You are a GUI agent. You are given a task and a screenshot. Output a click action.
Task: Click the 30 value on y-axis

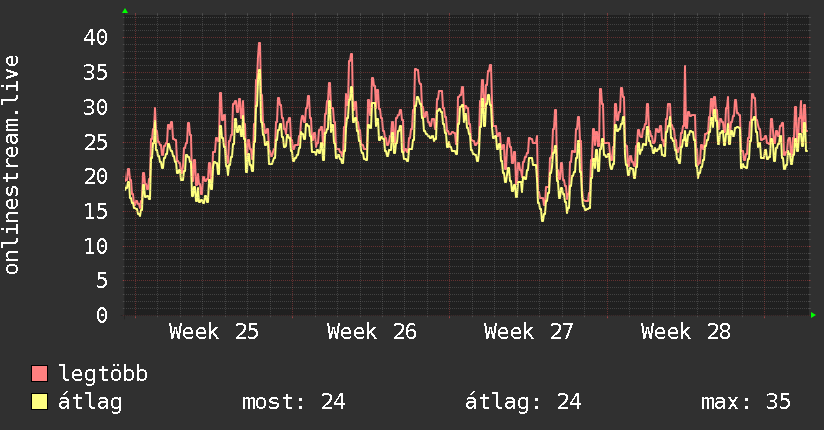pyautogui.click(x=96, y=107)
